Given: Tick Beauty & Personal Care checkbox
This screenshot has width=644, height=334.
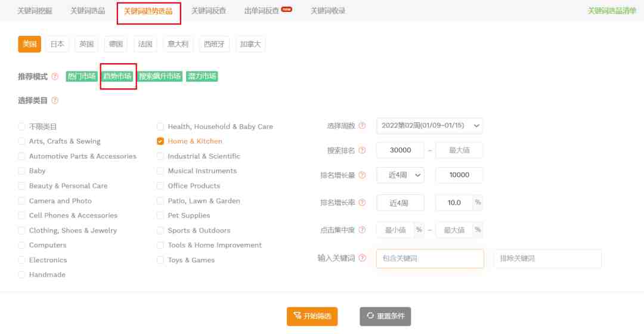Looking at the screenshot, I should tap(22, 185).
